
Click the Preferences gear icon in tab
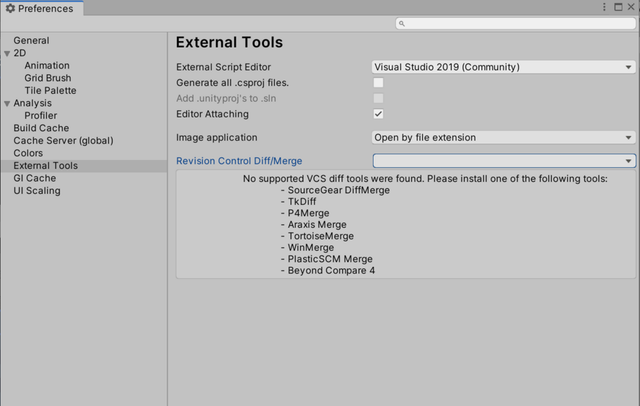[x=10, y=8]
